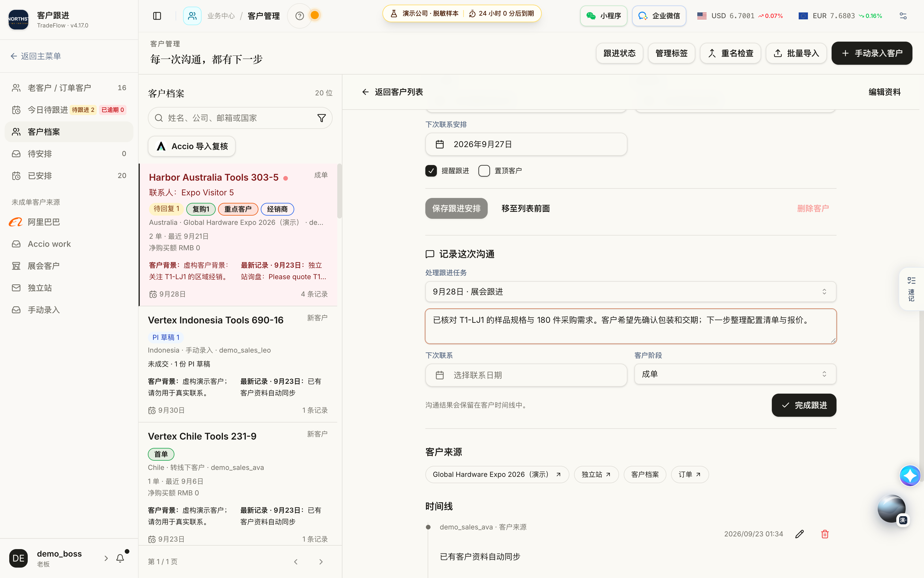The height and width of the screenshot is (578, 924).
Task: Click 返回主菜单 link
Action: pos(36,56)
